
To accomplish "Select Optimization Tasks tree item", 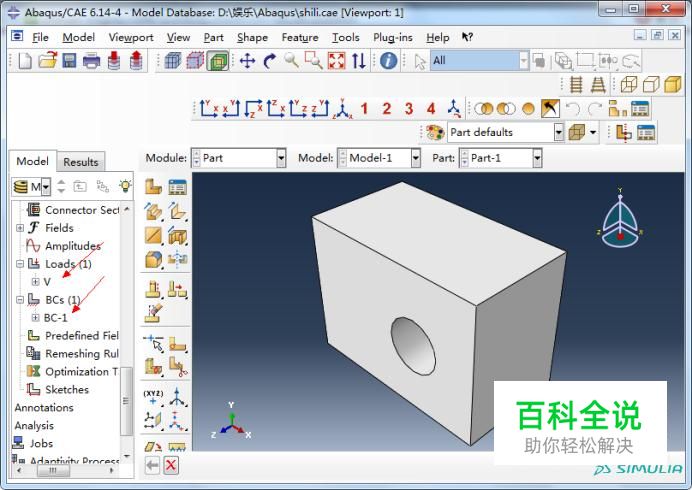I will coord(82,372).
